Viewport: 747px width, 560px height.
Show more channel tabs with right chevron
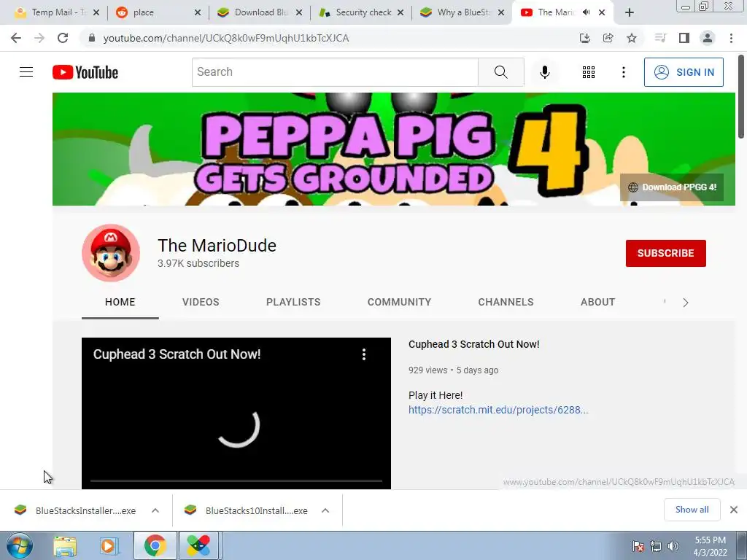[x=686, y=303]
